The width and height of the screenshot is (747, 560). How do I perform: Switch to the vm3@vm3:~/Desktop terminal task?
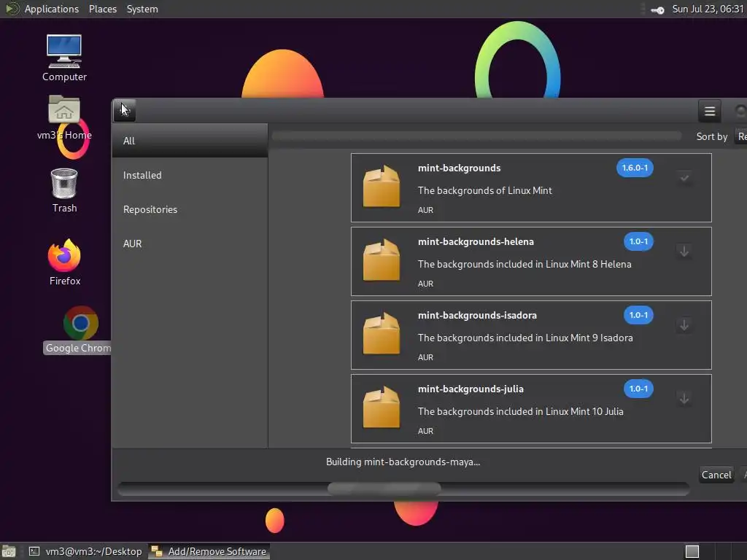86,551
